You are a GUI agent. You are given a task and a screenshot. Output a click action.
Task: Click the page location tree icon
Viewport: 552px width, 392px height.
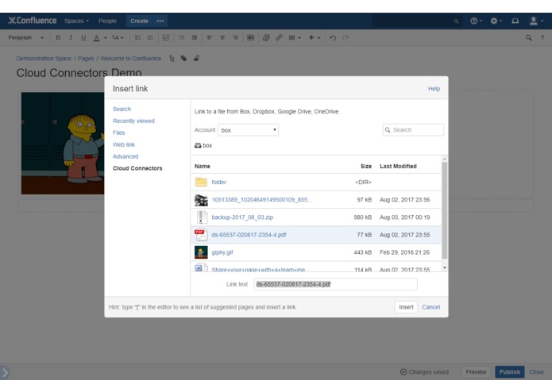coord(172,59)
